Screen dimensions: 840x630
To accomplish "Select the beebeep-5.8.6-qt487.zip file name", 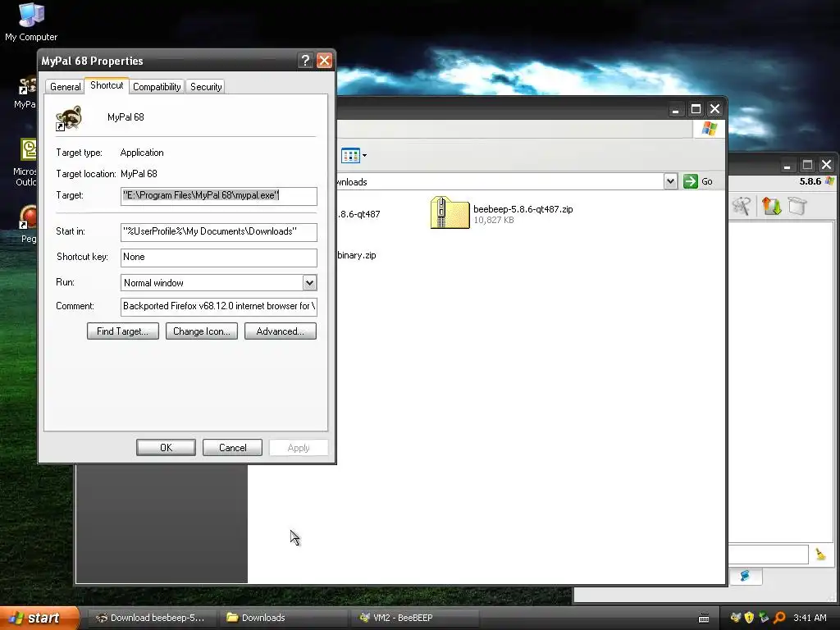I will 523,209.
